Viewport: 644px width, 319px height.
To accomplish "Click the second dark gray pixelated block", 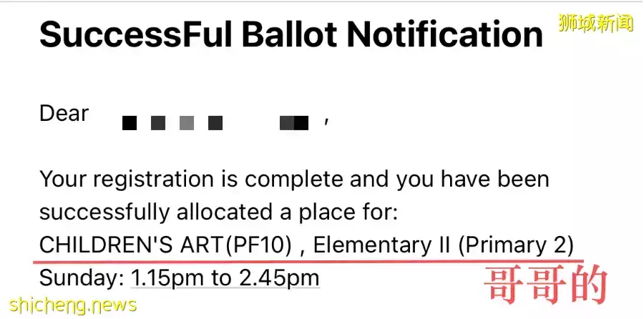I will (158, 123).
